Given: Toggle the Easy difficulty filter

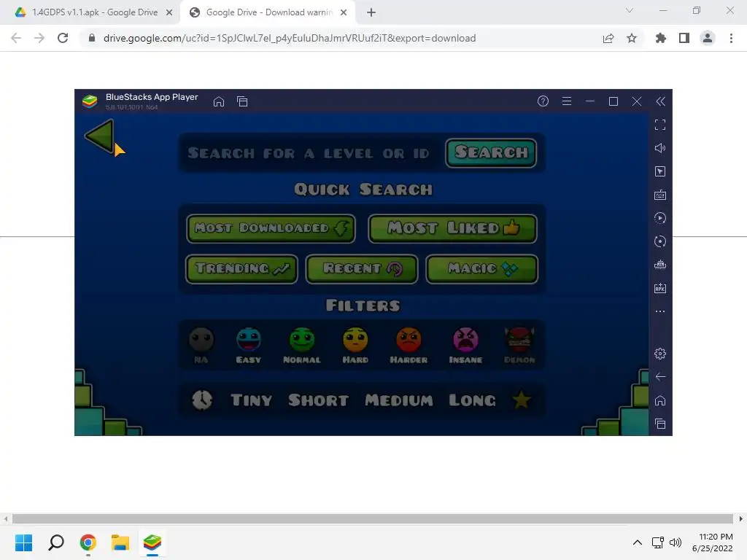Looking at the screenshot, I should point(249,345).
